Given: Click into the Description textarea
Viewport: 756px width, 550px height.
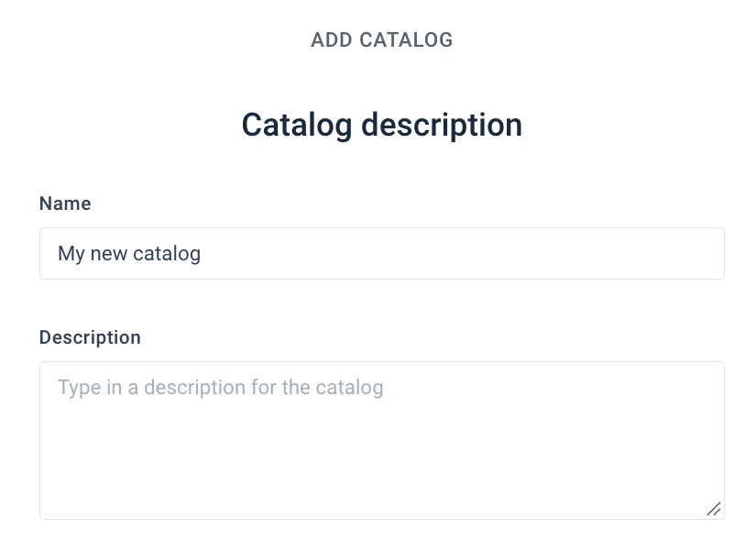Looking at the screenshot, I should tap(382, 441).
